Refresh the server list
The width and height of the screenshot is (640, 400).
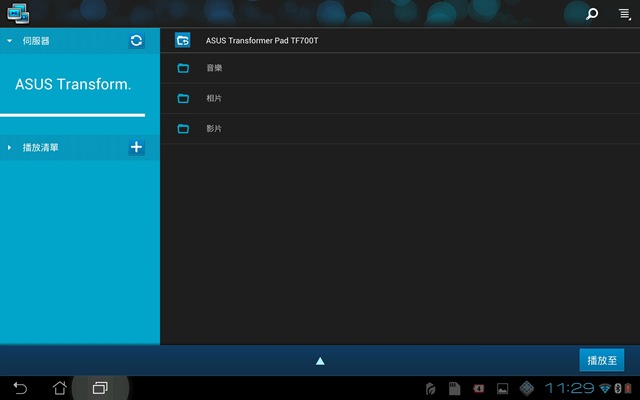point(136,41)
